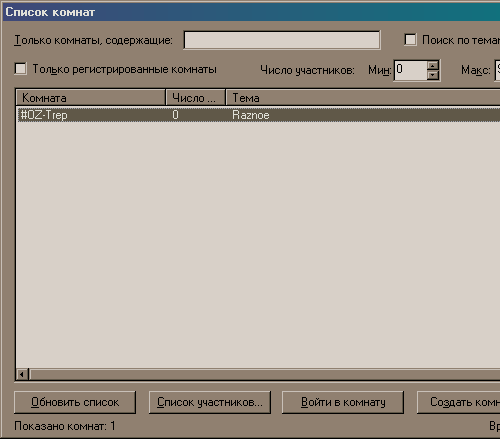Click the participant count cell showing 0
The width and height of the screenshot is (500, 439).
175,115
